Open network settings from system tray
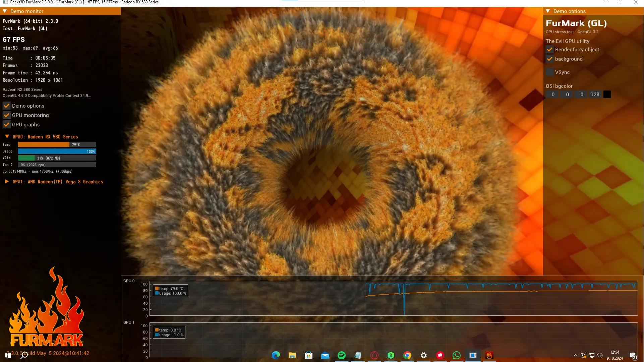The width and height of the screenshot is (644, 362). pyautogui.click(x=592, y=355)
